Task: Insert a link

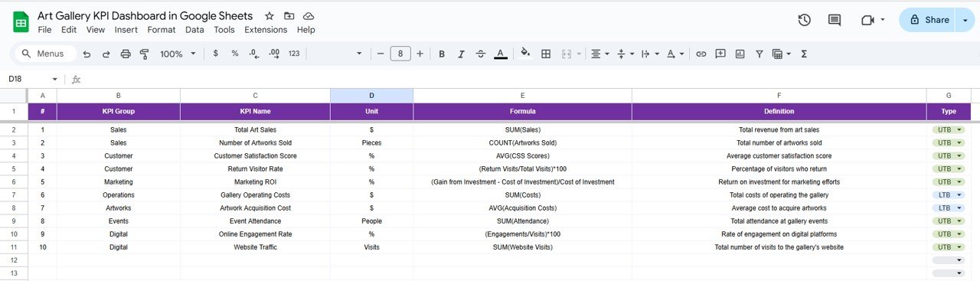Action: click(701, 54)
